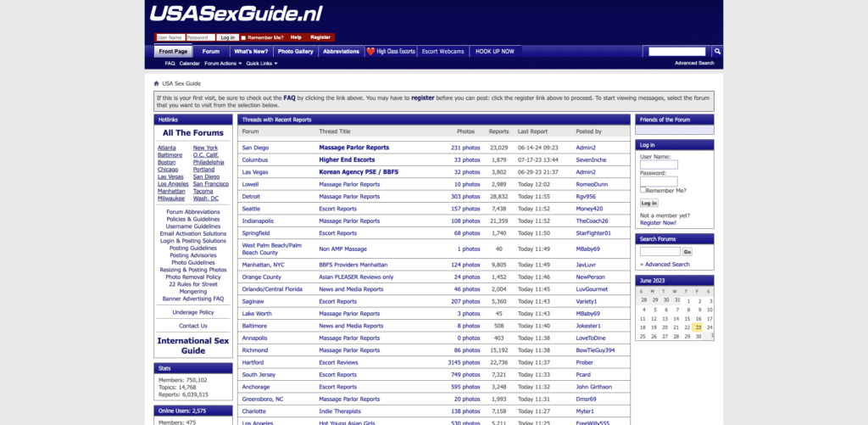Click Help in the top red bar
Screen dimensions: 868x425
click(x=296, y=37)
